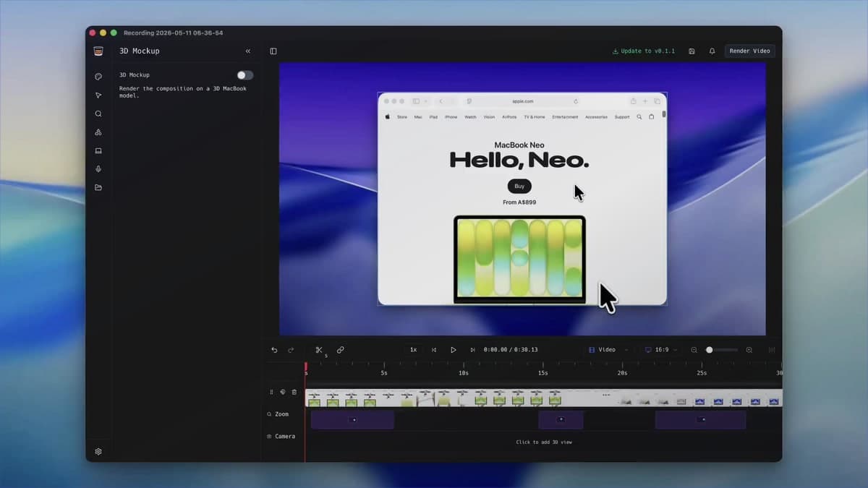Click the MacBook Neo laptop image

pyautogui.click(x=519, y=259)
